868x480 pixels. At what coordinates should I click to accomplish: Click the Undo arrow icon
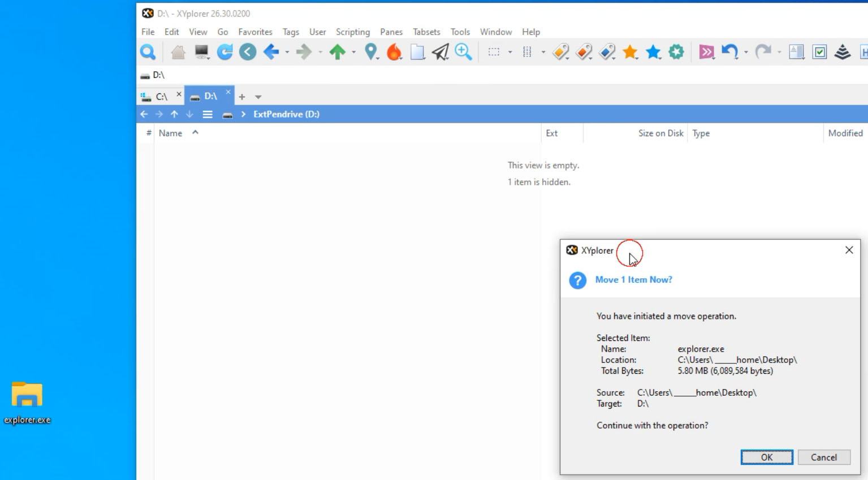[730, 51]
